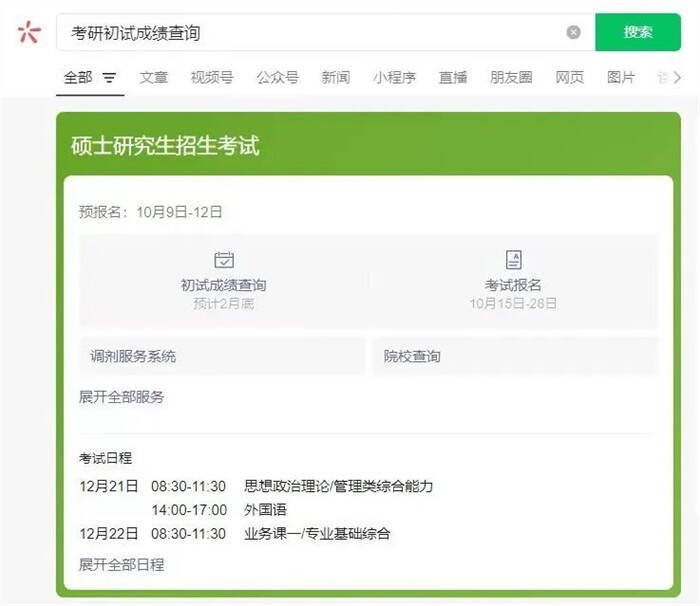Switch to the 视频号 tab
The height and width of the screenshot is (606, 700).
point(211,78)
